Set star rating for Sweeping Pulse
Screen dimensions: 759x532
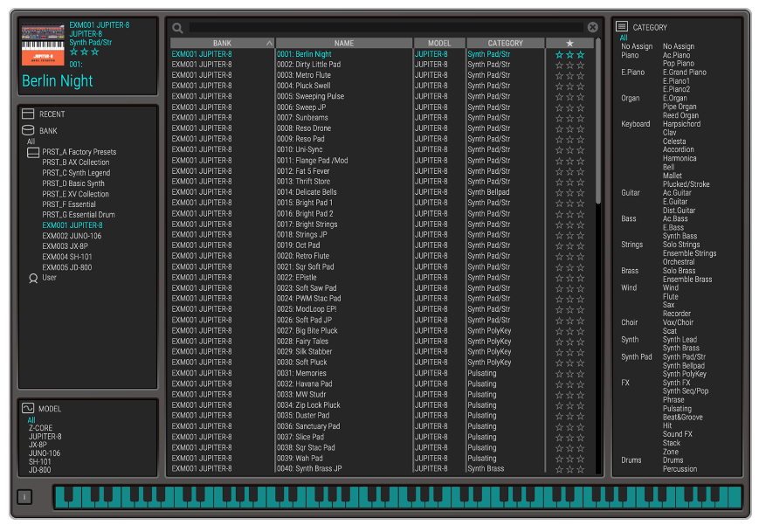569,97
